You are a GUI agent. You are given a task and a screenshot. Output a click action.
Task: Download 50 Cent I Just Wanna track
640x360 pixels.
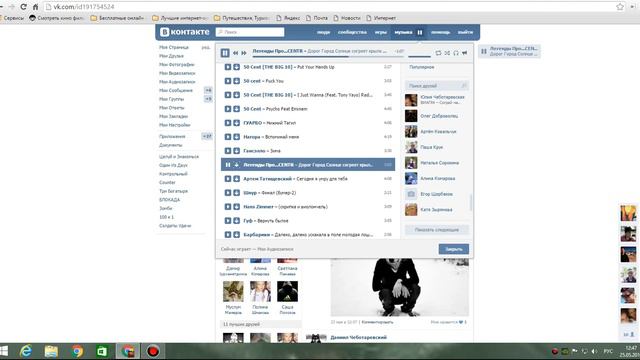click(x=236, y=95)
